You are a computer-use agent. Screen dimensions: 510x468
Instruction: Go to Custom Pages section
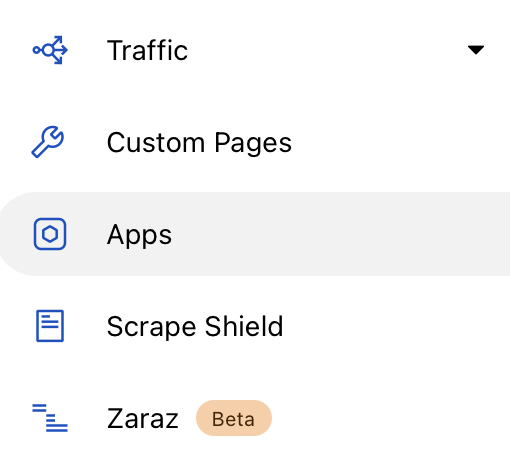(199, 143)
